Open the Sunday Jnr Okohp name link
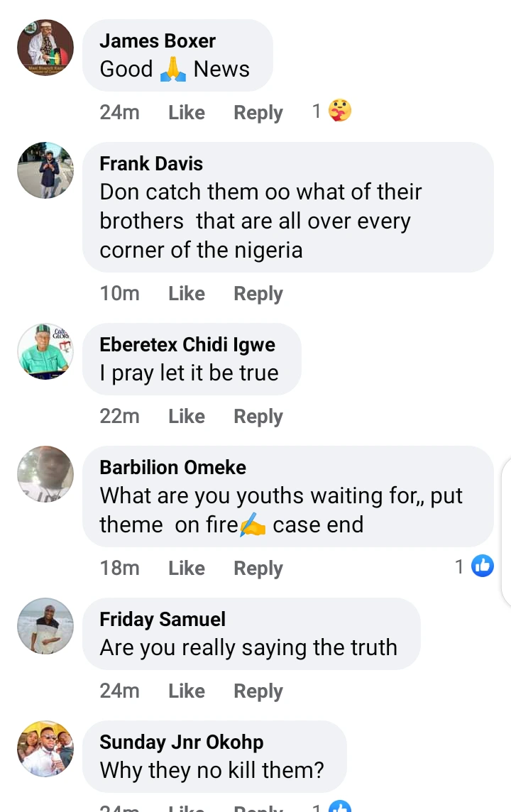The width and height of the screenshot is (511, 812). coord(182,742)
